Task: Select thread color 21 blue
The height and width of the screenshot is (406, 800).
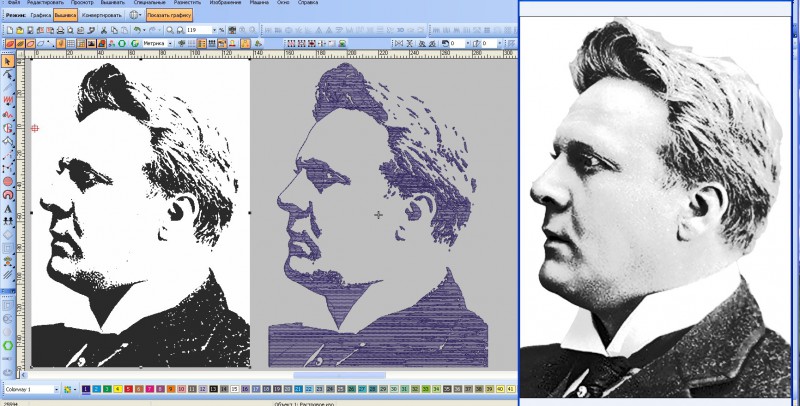Action: (x=298, y=389)
